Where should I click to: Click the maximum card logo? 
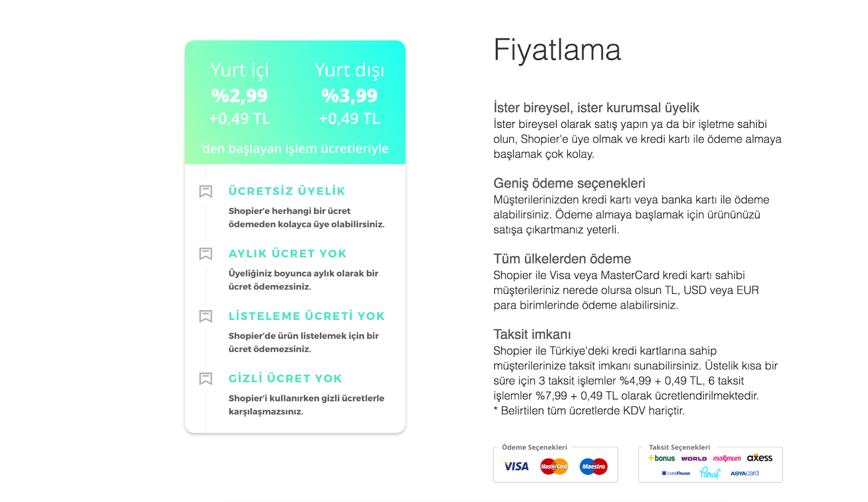727,459
